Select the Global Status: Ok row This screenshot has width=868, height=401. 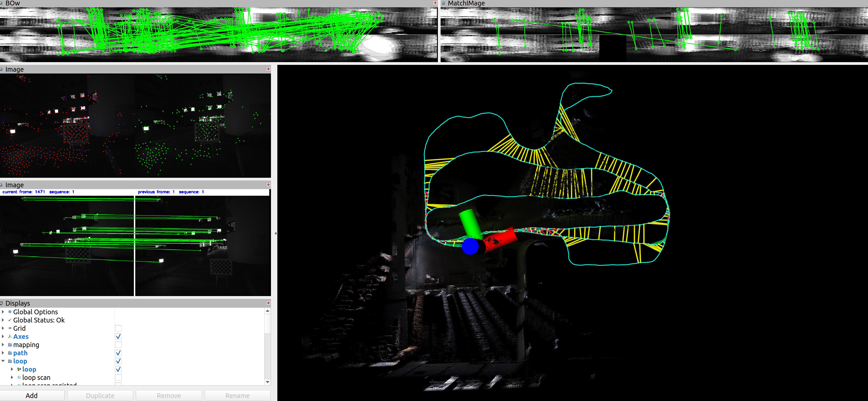[x=39, y=320]
